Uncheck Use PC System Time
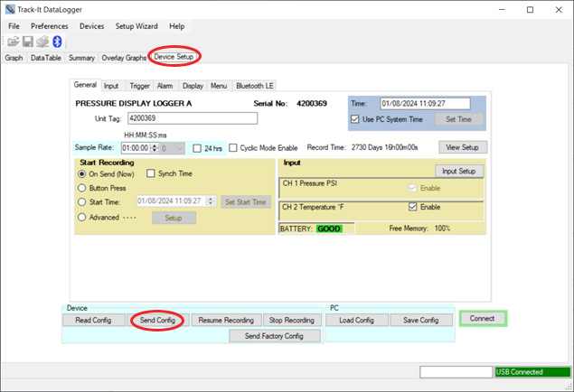The height and width of the screenshot is (392, 574). pyautogui.click(x=355, y=119)
